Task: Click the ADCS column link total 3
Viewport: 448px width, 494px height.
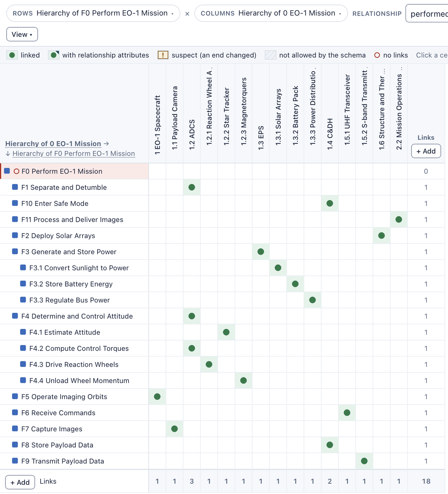Action: [x=192, y=481]
